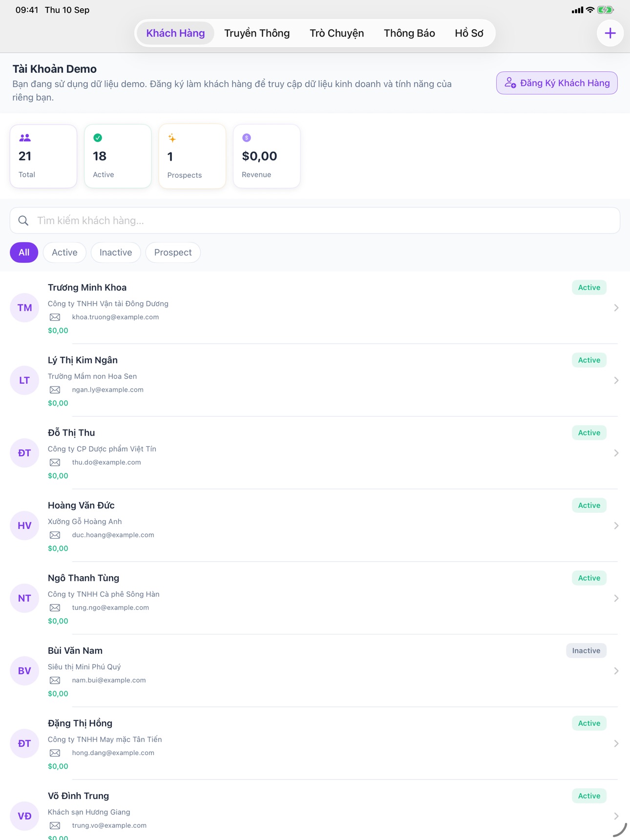This screenshot has height=840, width=630.
Task: Click the Total customers people icon
Action: [25, 138]
